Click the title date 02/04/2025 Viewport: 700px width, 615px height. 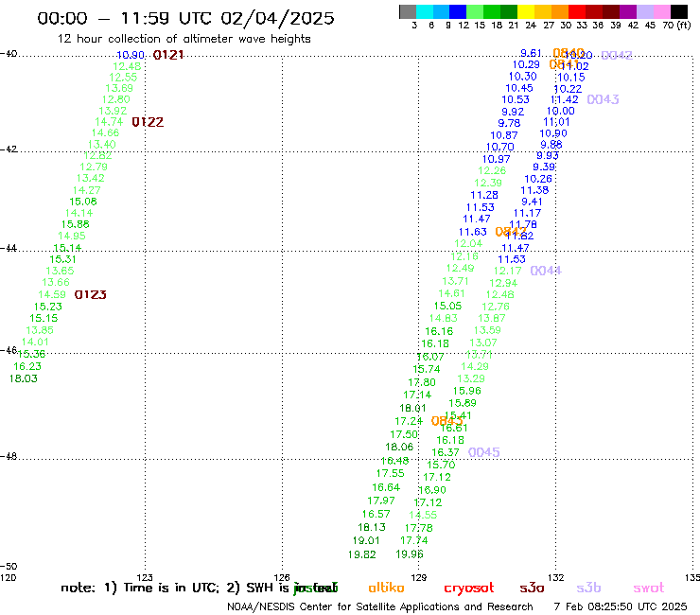[x=277, y=18]
